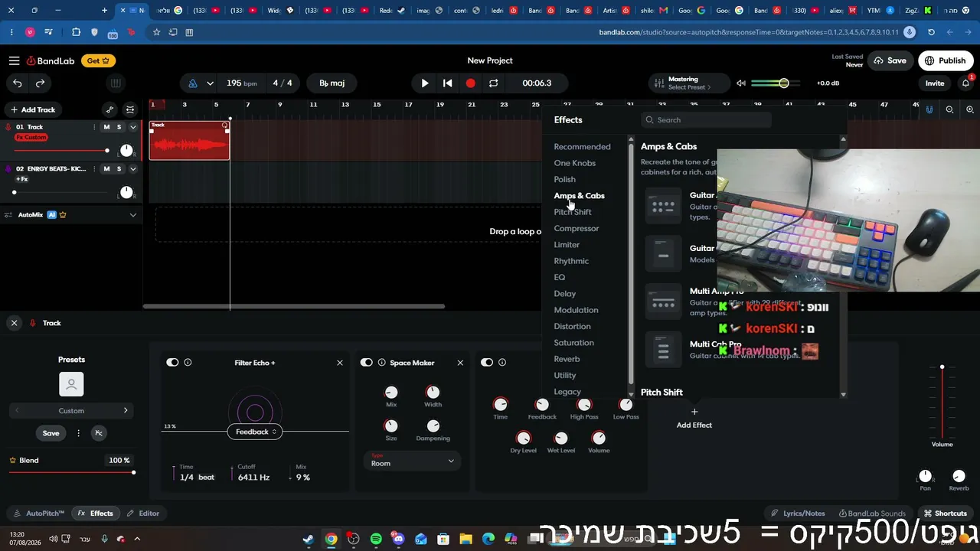Adjust the track Volume fader
This screenshot has width=980, height=551.
[942, 402]
